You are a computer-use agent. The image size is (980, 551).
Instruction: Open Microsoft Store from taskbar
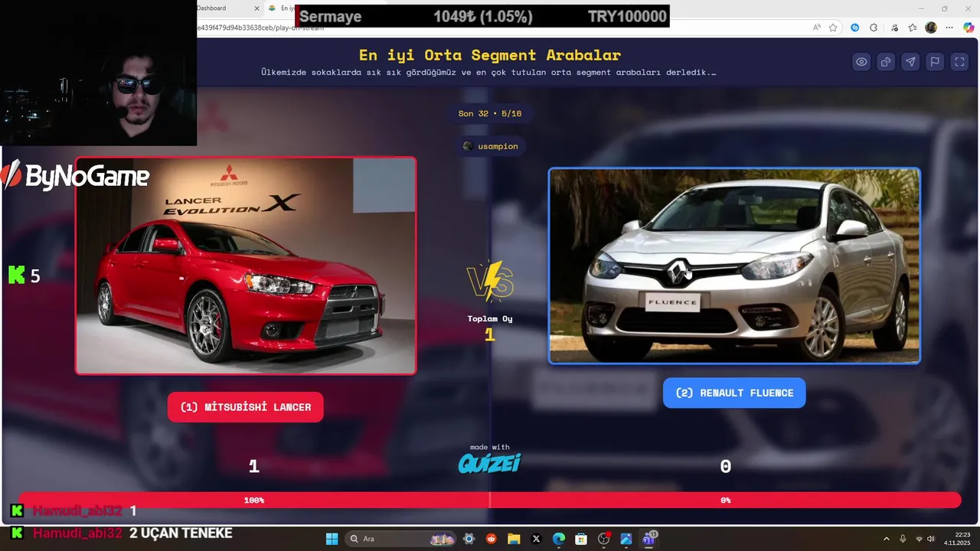pos(581,539)
